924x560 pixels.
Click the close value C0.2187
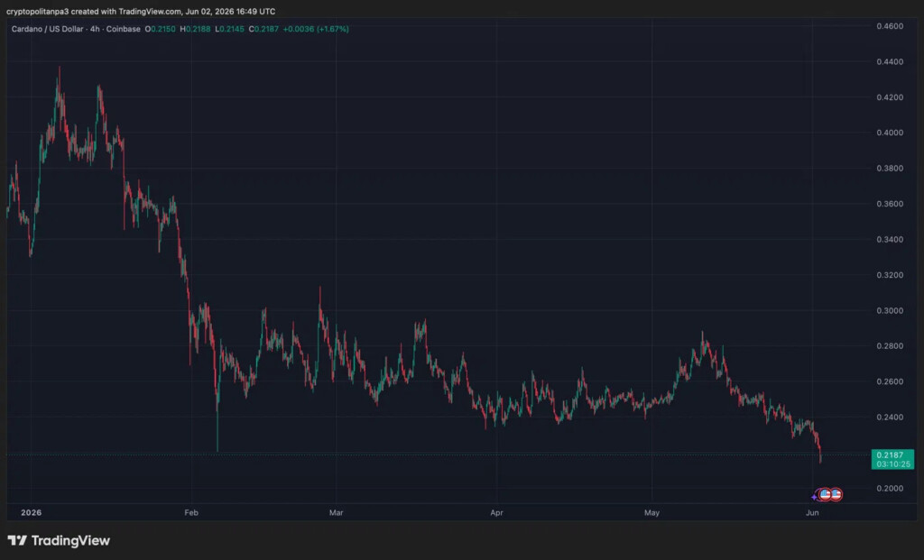pyautogui.click(x=263, y=29)
